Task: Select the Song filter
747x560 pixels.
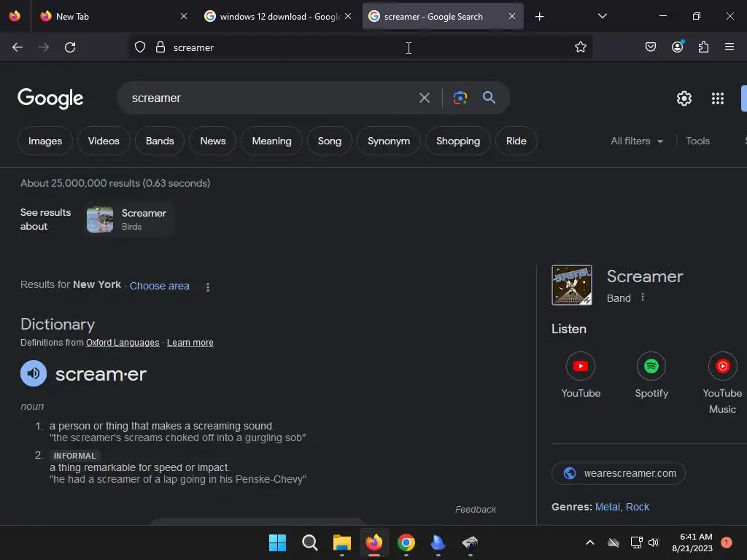Action: 329,141
